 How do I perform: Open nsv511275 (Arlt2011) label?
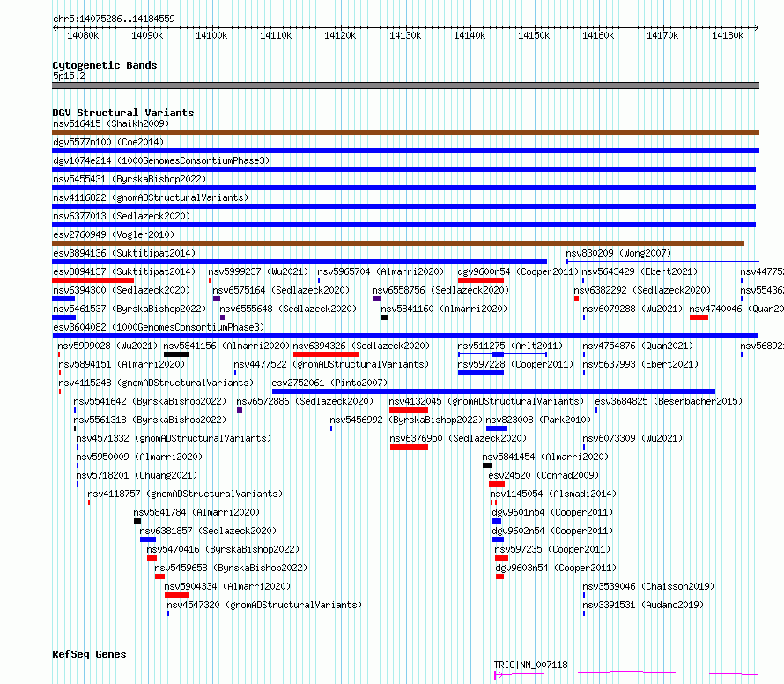(510, 346)
